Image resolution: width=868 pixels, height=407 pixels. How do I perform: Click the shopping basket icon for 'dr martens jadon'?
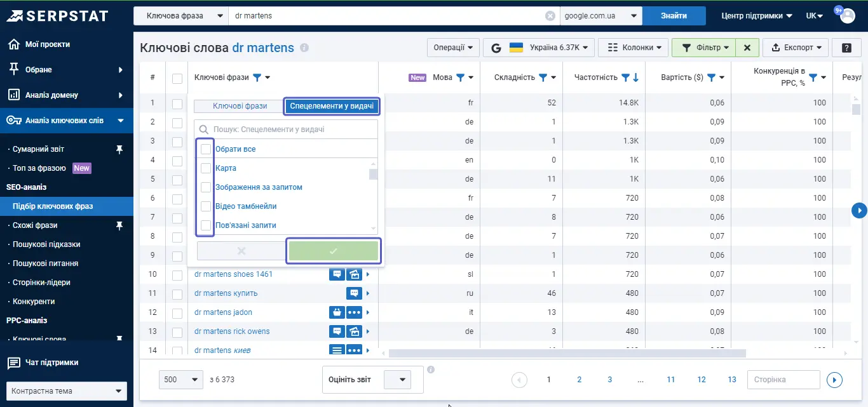click(x=337, y=312)
